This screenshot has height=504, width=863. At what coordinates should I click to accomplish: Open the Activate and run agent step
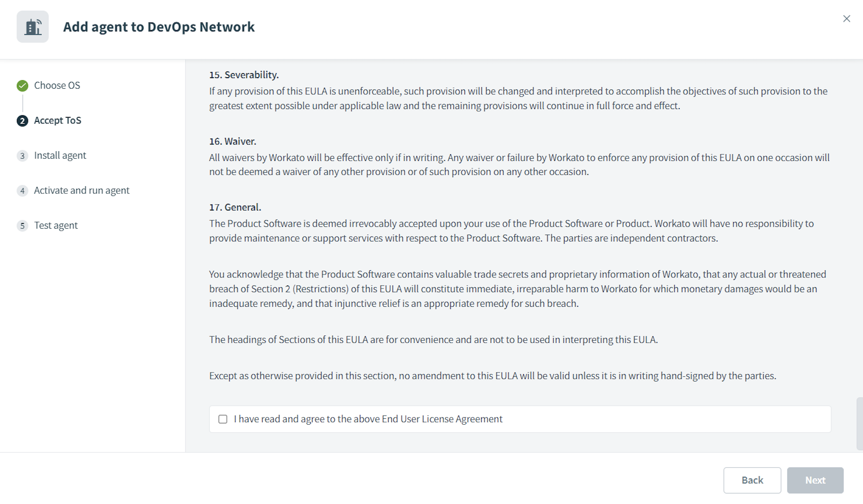(81, 190)
